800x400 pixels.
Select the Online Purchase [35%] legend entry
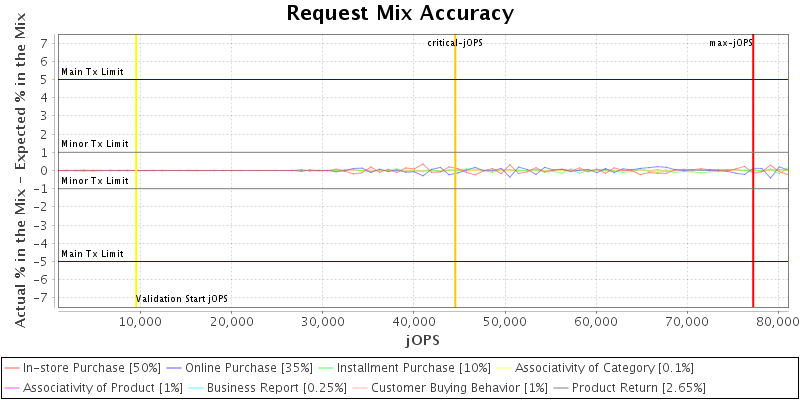click(246, 368)
